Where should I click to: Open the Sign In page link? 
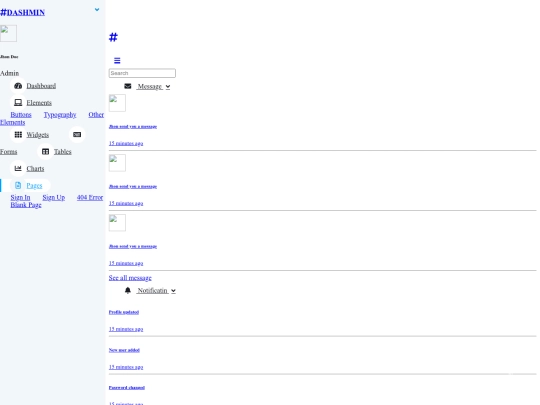pyautogui.click(x=20, y=197)
